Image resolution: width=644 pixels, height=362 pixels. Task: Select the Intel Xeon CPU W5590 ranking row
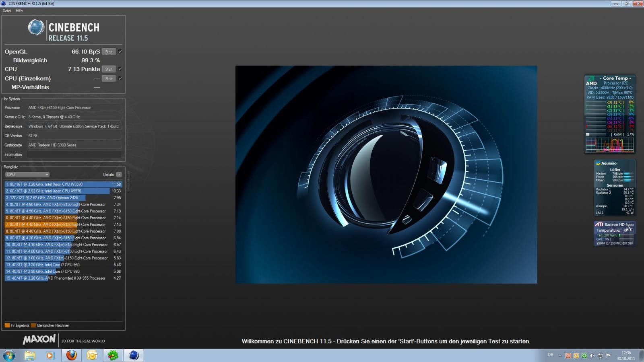pyautogui.click(x=63, y=184)
